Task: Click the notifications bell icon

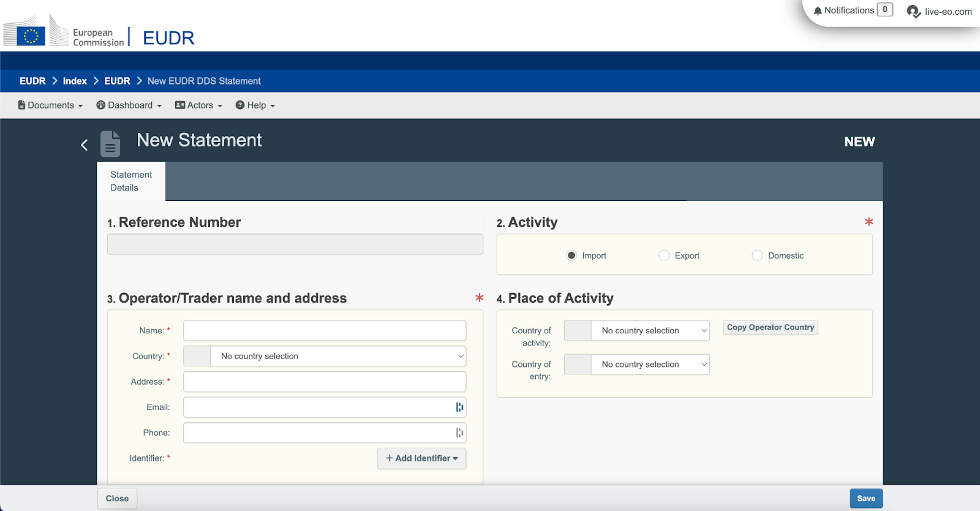Action: coord(818,10)
